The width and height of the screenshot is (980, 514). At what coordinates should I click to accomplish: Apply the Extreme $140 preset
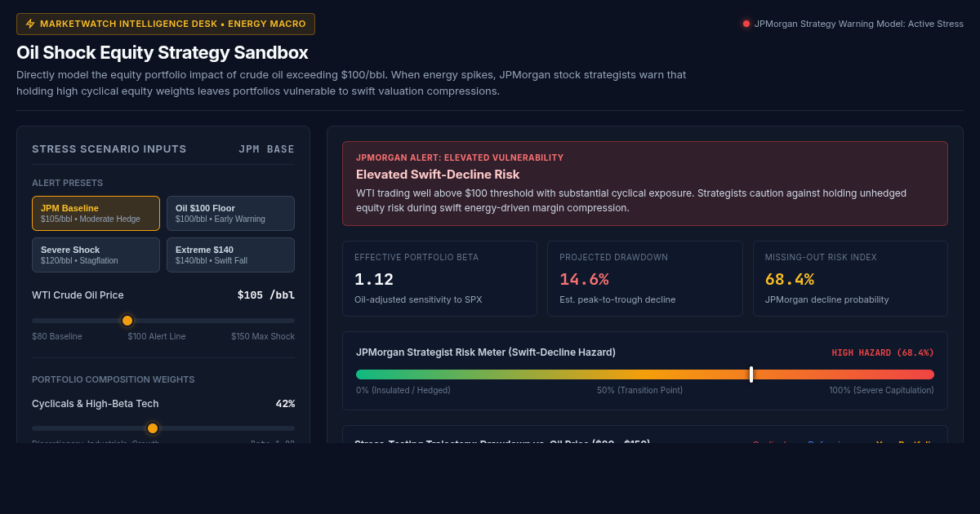[x=230, y=255]
